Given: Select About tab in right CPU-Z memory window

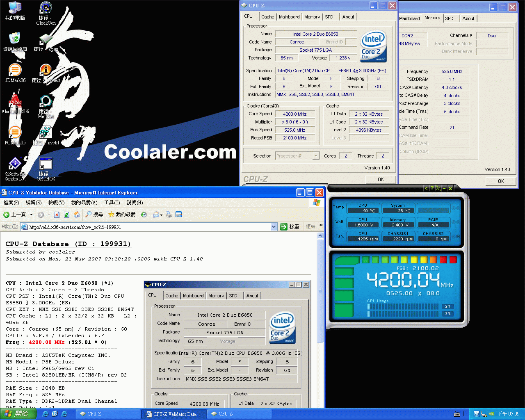Looking at the screenshot, I should [468, 18].
